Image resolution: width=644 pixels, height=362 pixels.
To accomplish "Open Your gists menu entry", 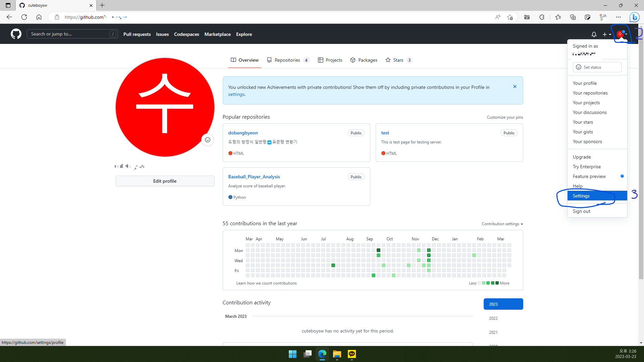I will pyautogui.click(x=597, y=132).
